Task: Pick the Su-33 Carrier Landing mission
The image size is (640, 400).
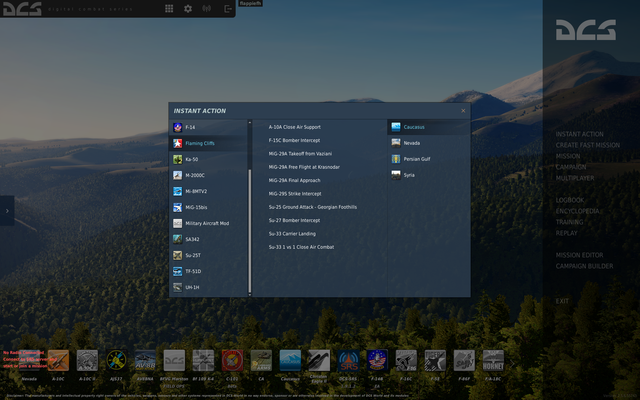Action: pos(292,234)
